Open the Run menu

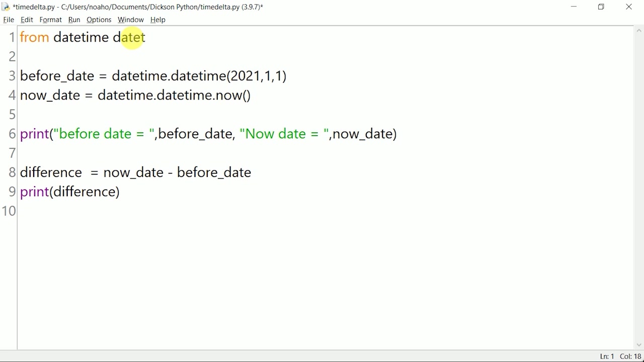click(74, 20)
